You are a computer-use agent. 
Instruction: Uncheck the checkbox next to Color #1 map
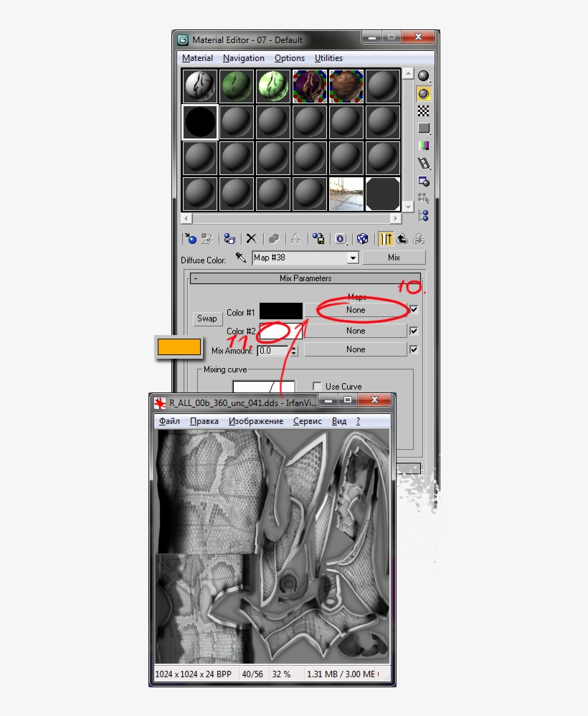[x=414, y=309]
